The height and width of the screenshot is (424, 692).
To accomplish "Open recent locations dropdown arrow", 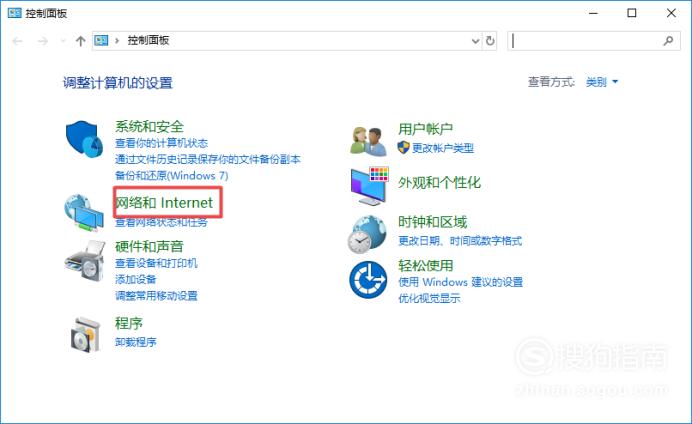I will (x=63, y=41).
